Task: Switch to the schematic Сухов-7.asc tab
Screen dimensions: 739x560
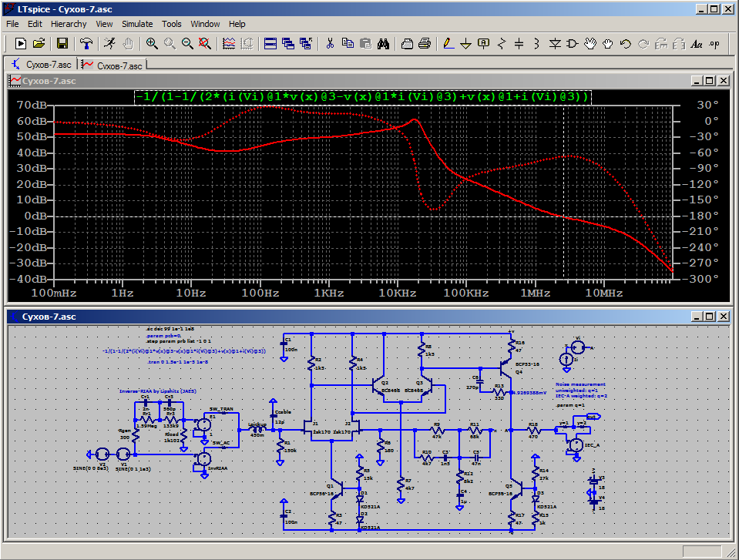Action: click(x=41, y=65)
